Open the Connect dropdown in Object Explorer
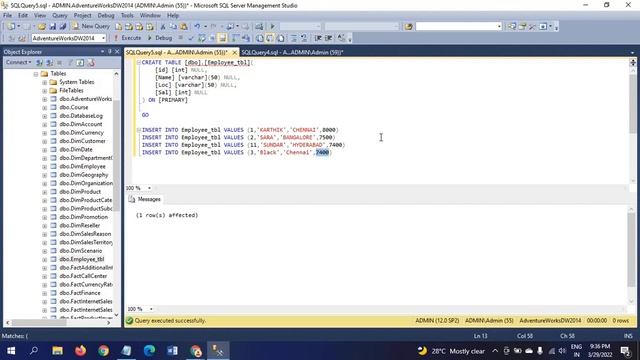Screen dimensions: 640x360 tap(18, 62)
